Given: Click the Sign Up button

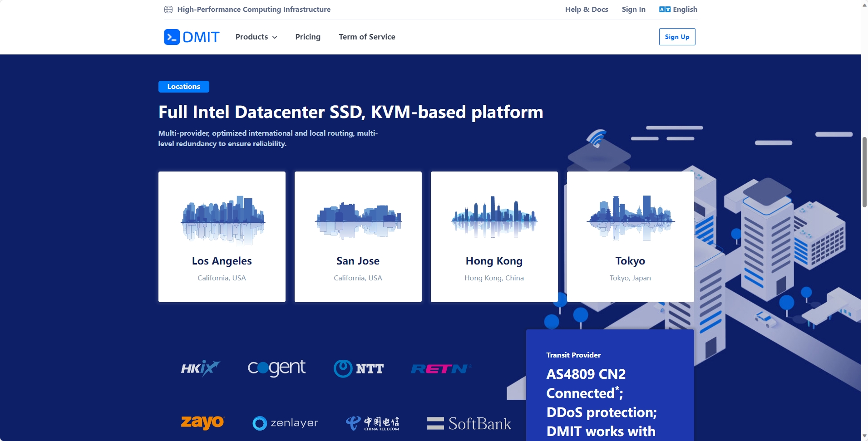Looking at the screenshot, I should tap(677, 37).
